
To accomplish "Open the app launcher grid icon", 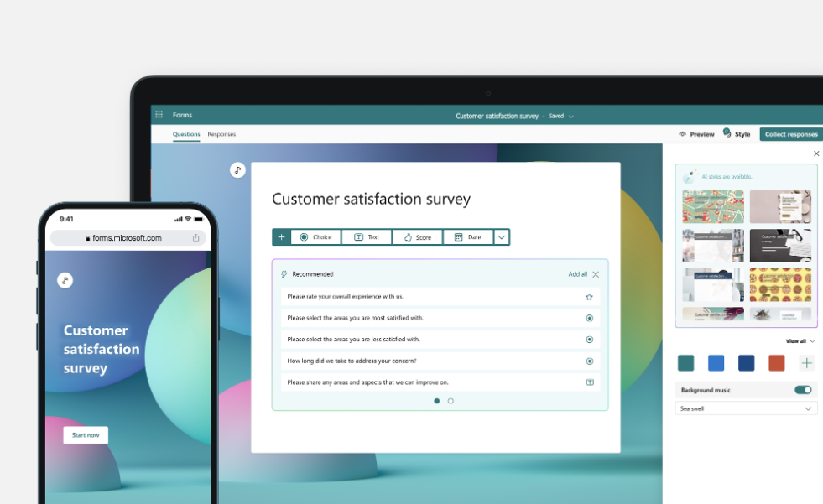I will coord(159,114).
